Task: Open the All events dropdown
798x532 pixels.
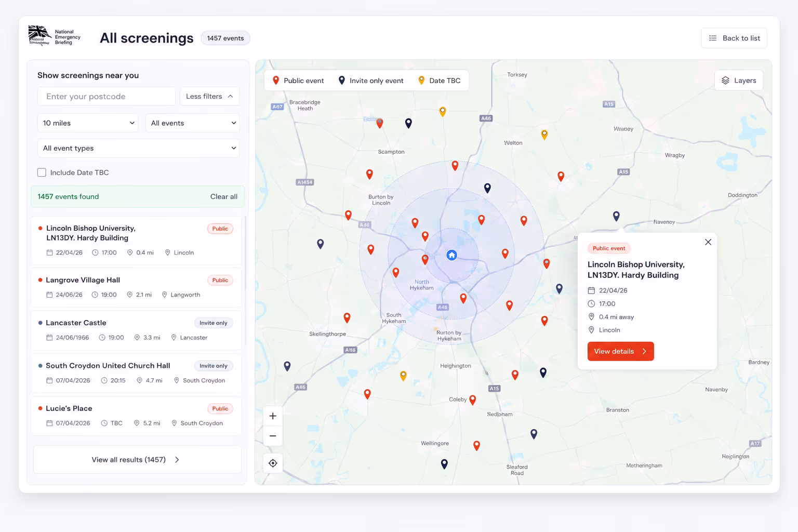Action: (x=192, y=123)
